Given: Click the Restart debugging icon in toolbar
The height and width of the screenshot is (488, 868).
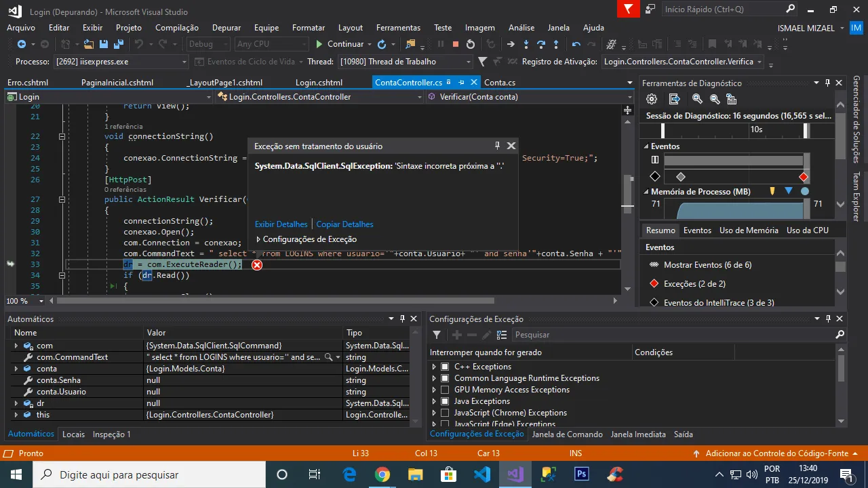Looking at the screenshot, I should pos(471,44).
